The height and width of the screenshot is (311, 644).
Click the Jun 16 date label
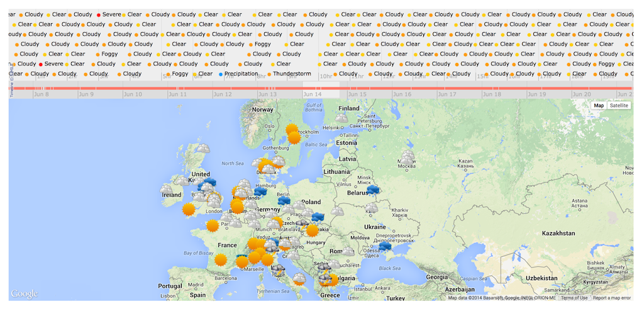(402, 94)
